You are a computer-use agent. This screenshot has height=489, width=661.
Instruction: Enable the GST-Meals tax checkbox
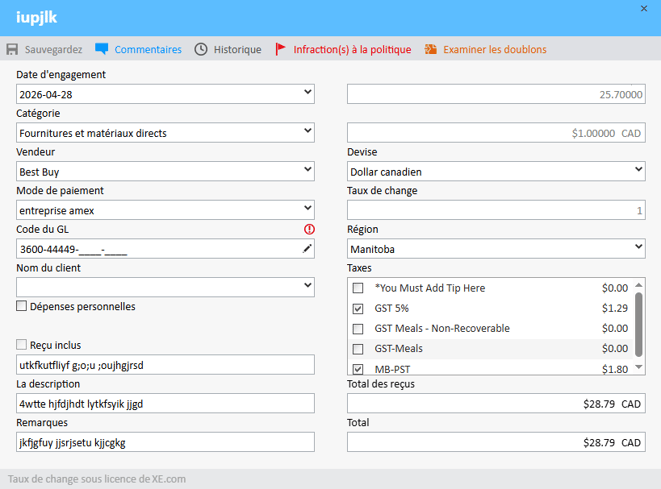[x=358, y=349]
